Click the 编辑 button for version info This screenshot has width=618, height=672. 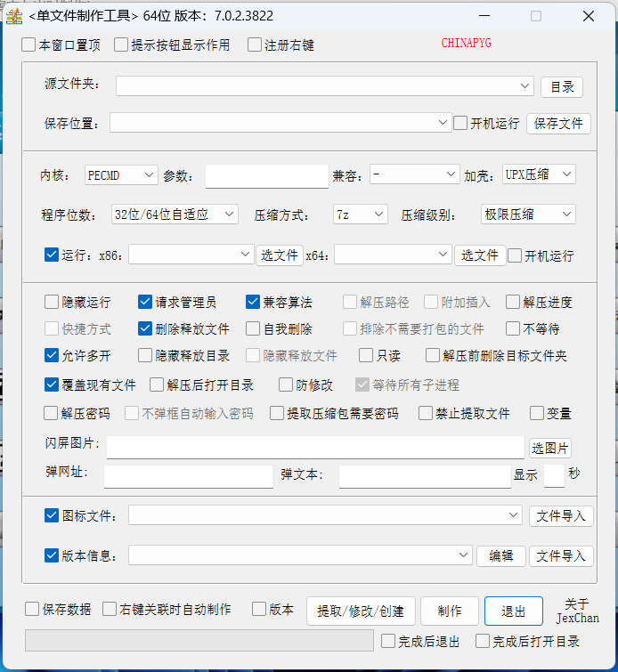(x=501, y=556)
